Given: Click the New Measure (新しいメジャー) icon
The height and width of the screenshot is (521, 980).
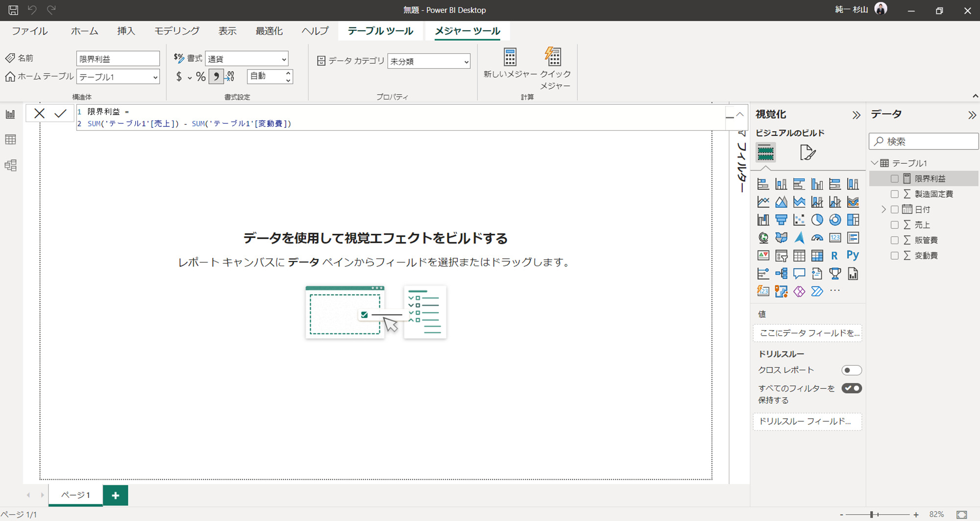Looking at the screenshot, I should click(510, 58).
